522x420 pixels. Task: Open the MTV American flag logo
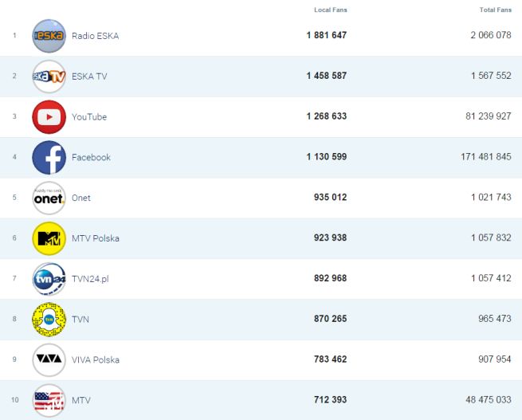coord(49,400)
